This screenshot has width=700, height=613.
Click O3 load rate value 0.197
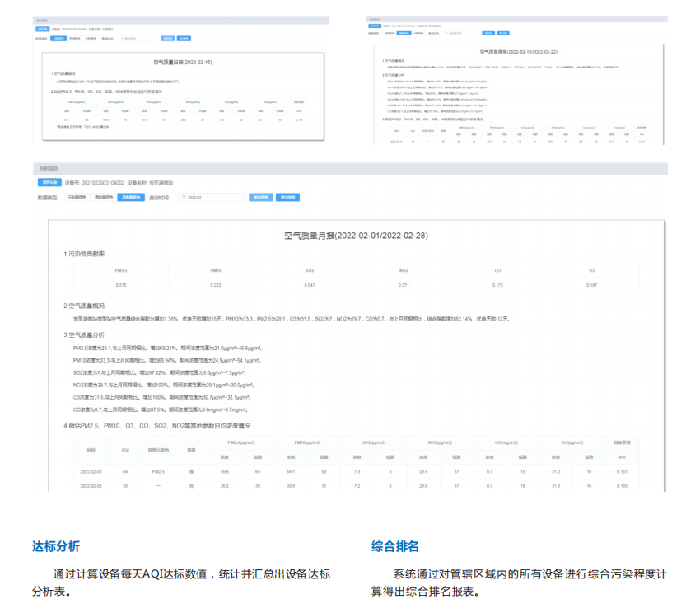tap(591, 285)
